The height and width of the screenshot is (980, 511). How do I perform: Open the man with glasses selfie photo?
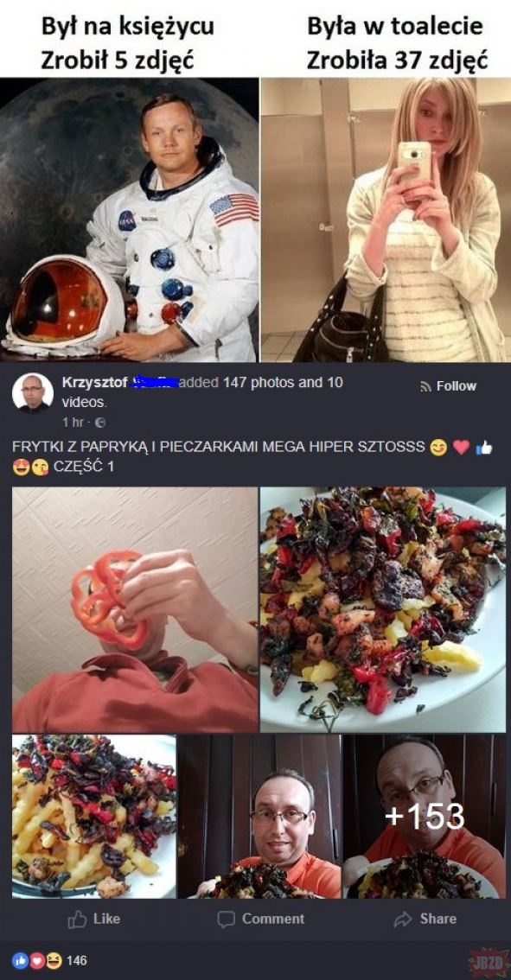pyautogui.click(x=259, y=817)
